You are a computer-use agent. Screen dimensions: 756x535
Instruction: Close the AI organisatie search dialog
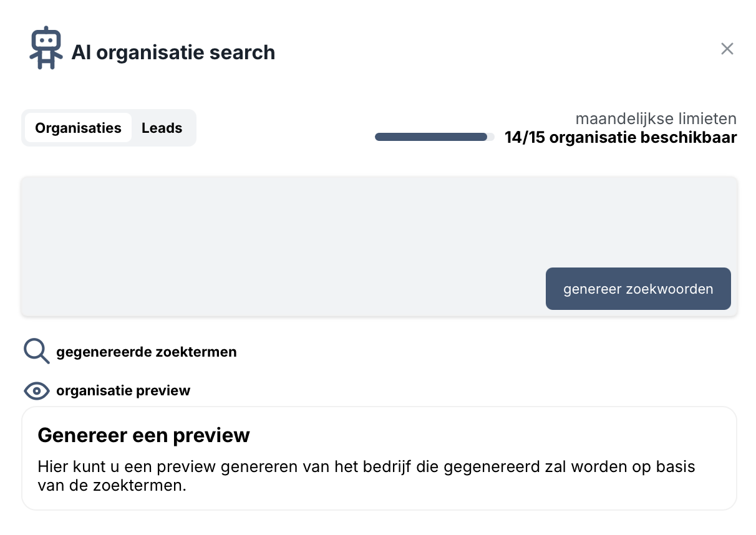coord(727,49)
